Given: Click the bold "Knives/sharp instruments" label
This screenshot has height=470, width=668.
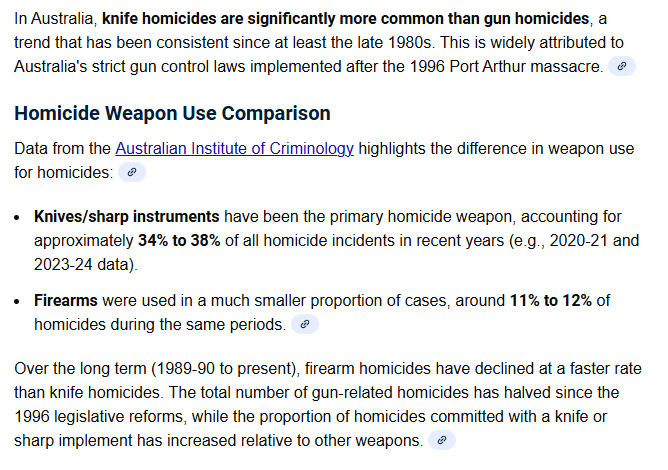Looking at the screenshot, I should (127, 216).
